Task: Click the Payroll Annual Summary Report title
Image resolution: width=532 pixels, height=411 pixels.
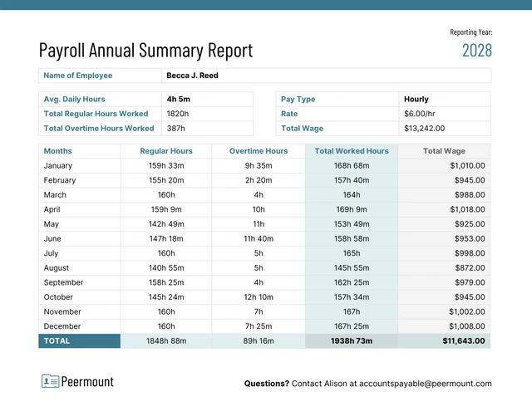Action: (145, 51)
